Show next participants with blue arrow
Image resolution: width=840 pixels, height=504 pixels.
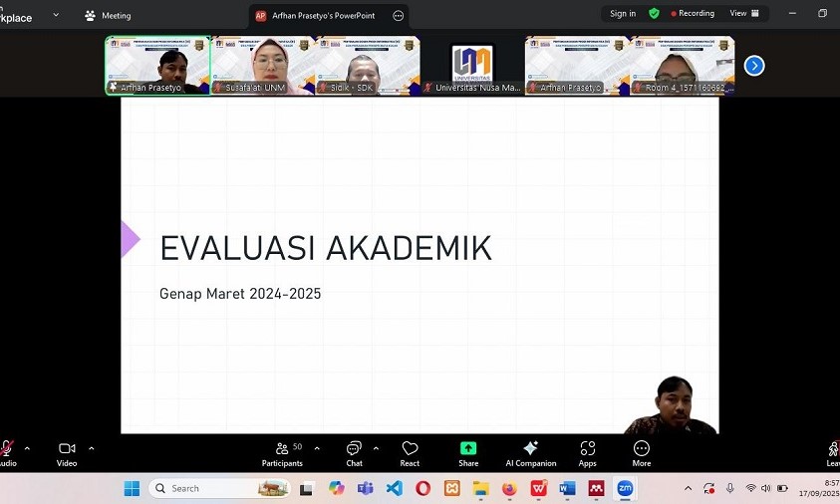click(x=754, y=66)
